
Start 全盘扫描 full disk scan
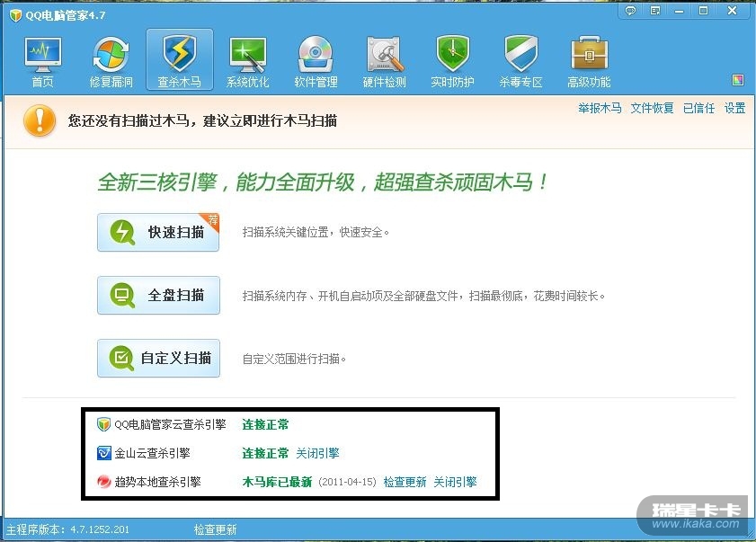[158, 295]
